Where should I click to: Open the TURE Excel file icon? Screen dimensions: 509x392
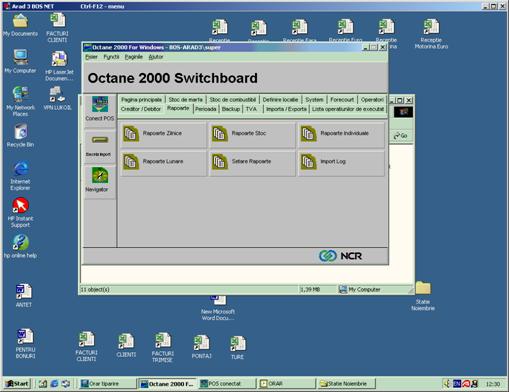pos(237,348)
